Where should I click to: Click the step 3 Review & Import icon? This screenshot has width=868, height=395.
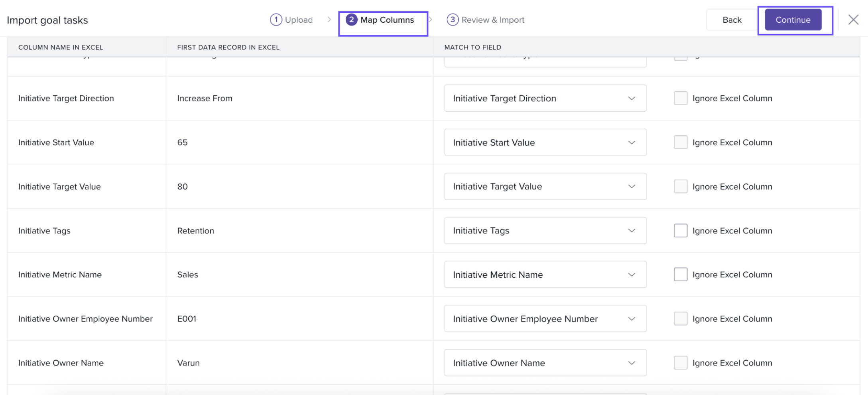point(452,20)
